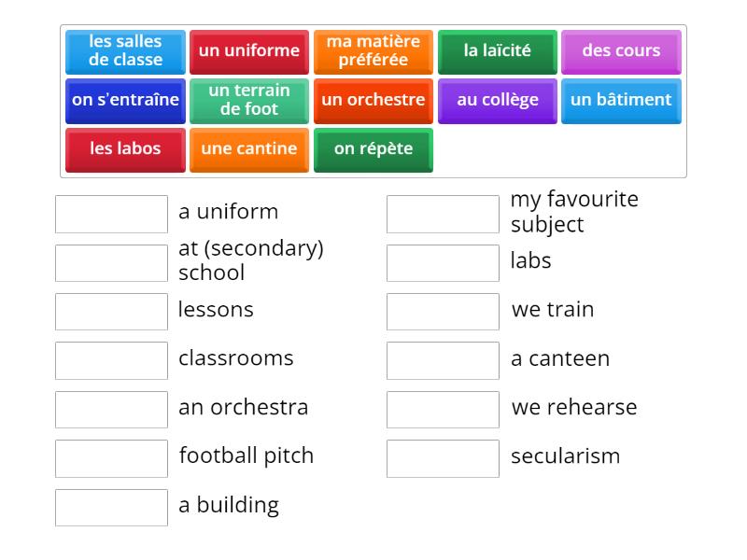Select the green 'la laïcité' tile
This screenshot has width=747, height=560.
click(497, 51)
